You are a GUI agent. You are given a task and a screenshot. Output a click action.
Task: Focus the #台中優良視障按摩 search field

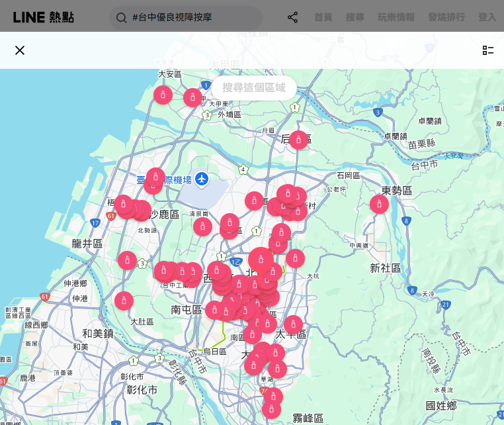click(x=186, y=17)
